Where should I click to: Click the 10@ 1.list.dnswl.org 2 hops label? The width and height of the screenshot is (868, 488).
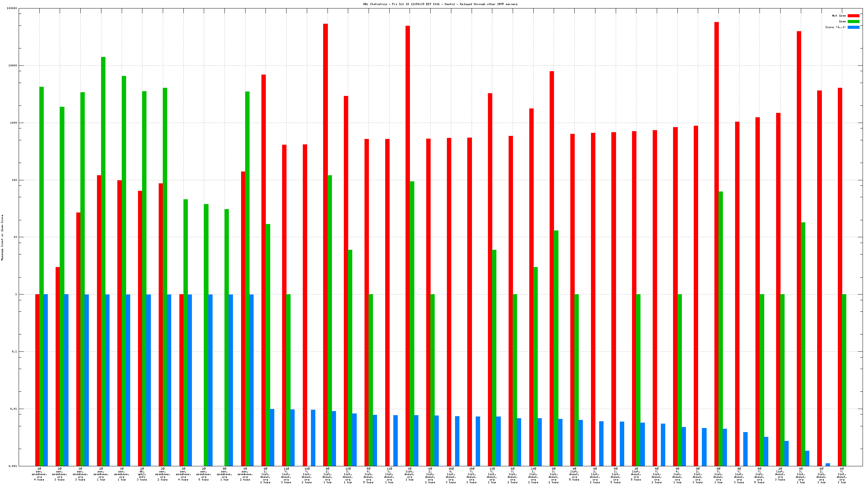(x=533, y=475)
